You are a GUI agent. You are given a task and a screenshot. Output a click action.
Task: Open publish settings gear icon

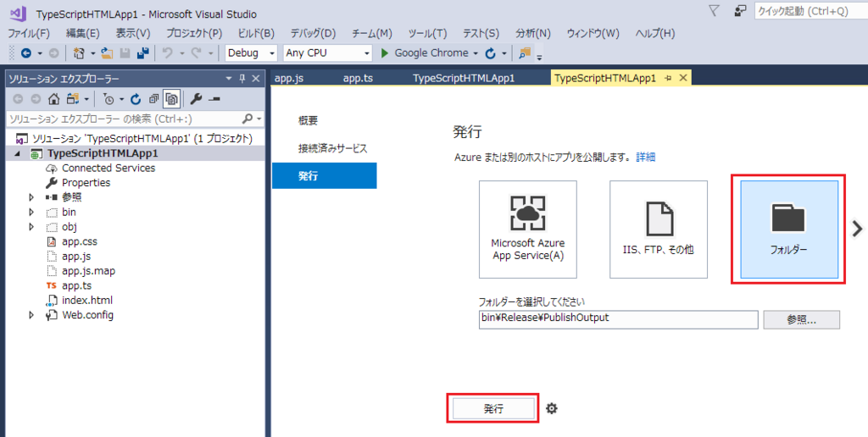pos(552,409)
